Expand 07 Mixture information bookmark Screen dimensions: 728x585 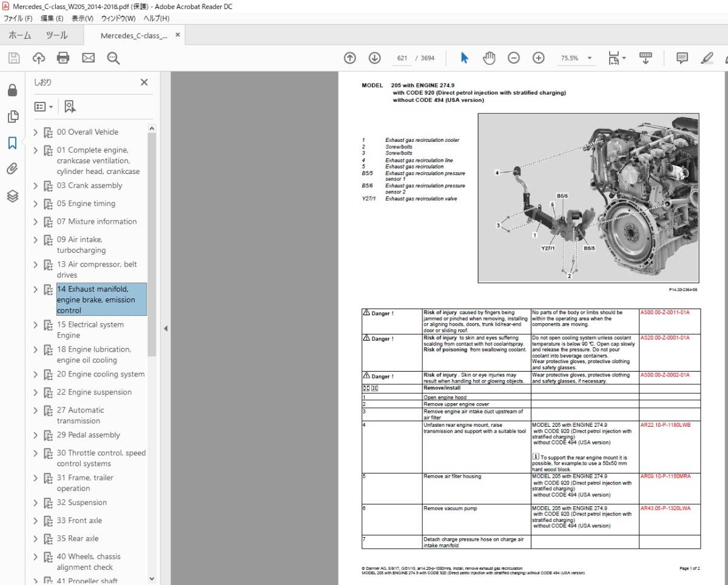(x=35, y=222)
